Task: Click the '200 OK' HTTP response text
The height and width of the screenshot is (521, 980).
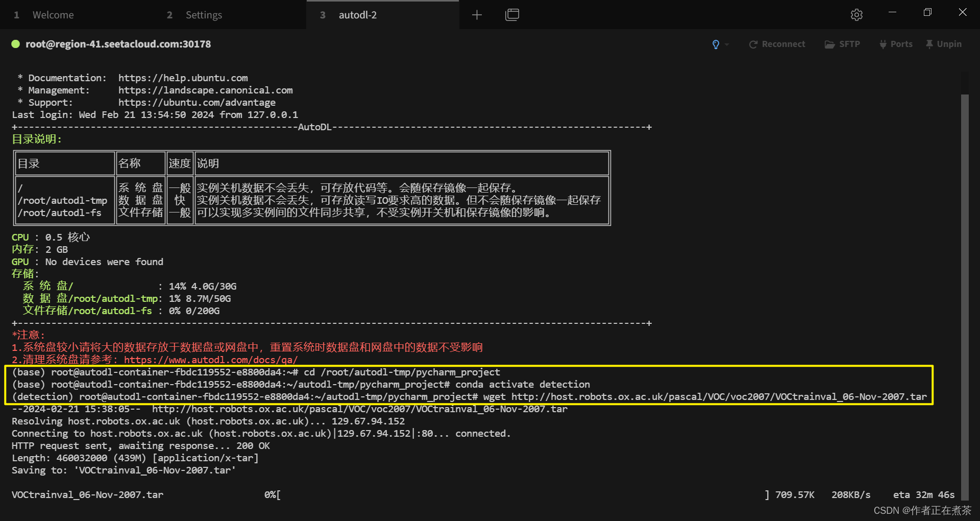Action: pos(253,445)
